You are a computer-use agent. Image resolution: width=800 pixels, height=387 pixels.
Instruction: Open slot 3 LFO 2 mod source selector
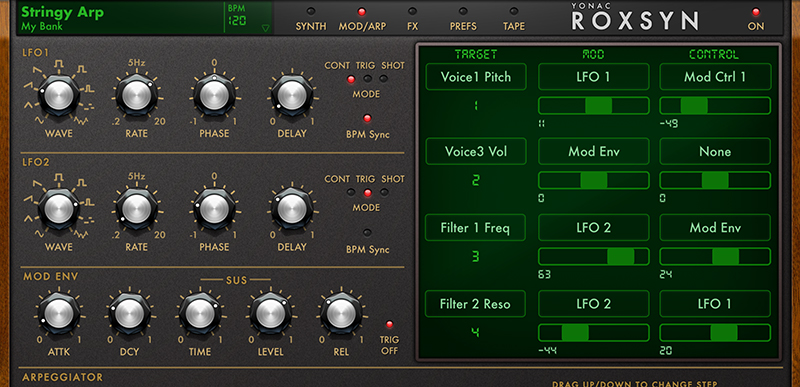point(594,227)
